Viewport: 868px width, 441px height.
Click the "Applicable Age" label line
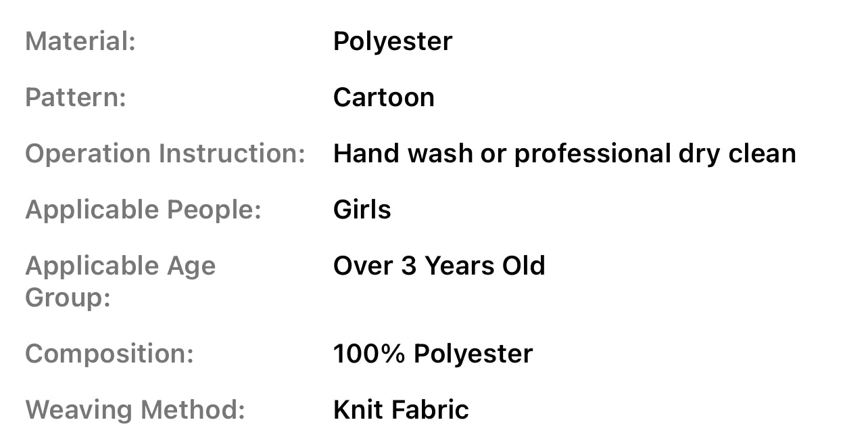pyautogui.click(x=120, y=266)
